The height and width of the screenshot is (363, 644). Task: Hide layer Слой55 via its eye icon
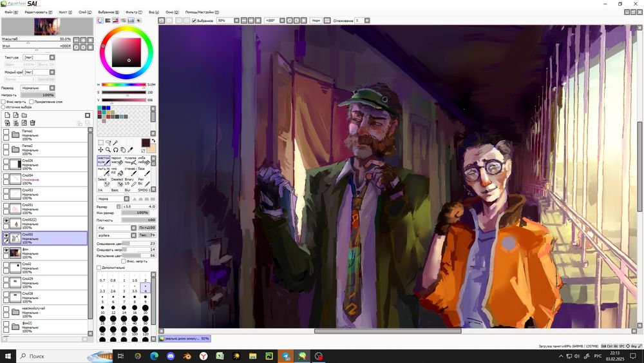(6, 235)
